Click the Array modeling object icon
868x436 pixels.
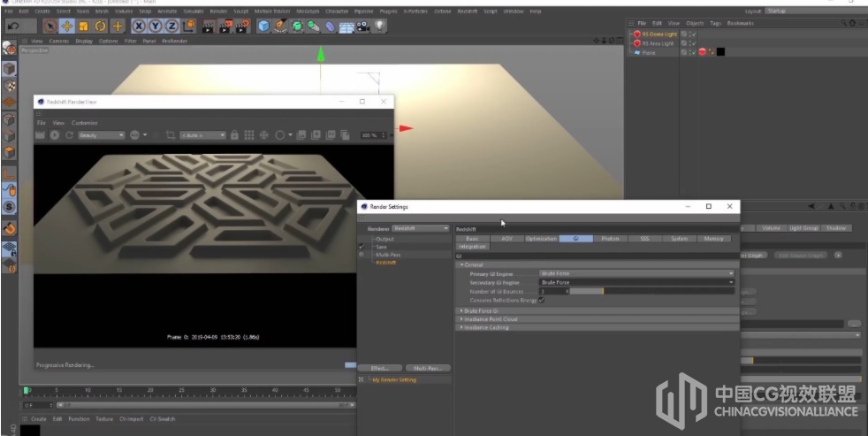pyautogui.click(x=313, y=26)
